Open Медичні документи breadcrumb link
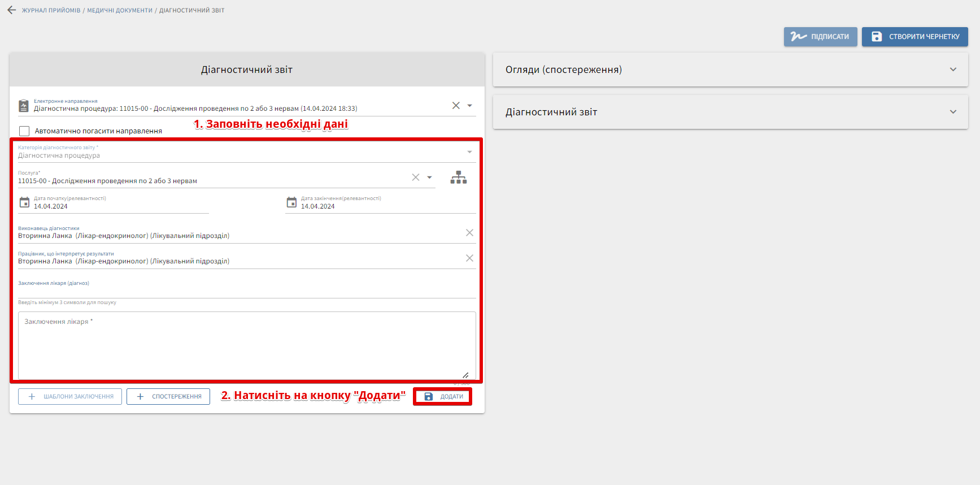This screenshot has width=980, height=485. point(120,10)
